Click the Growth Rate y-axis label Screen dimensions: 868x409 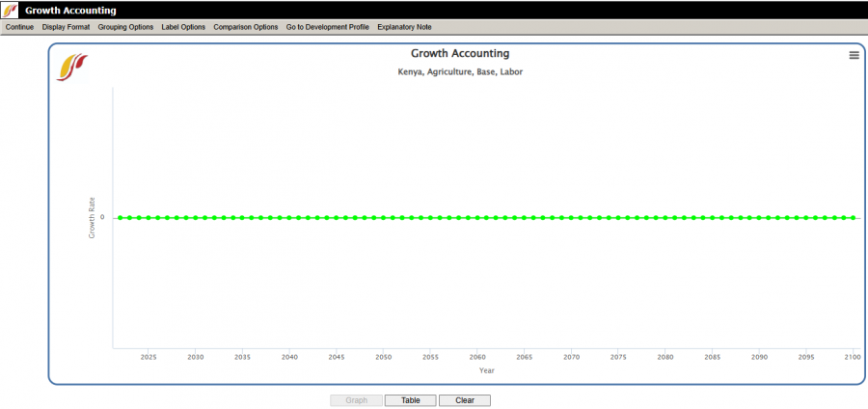pos(93,218)
